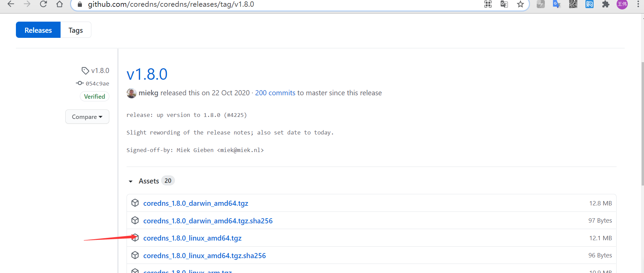Viewport: 644px width, 273px height.
Task: Open the Chrome three-dot menu
Action: tap(638, 4)
